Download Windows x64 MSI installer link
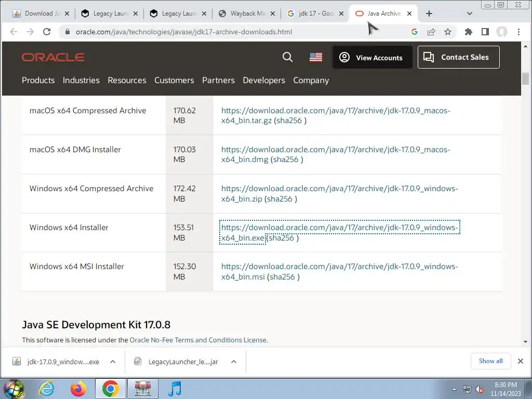 click(x=340, y=271)
